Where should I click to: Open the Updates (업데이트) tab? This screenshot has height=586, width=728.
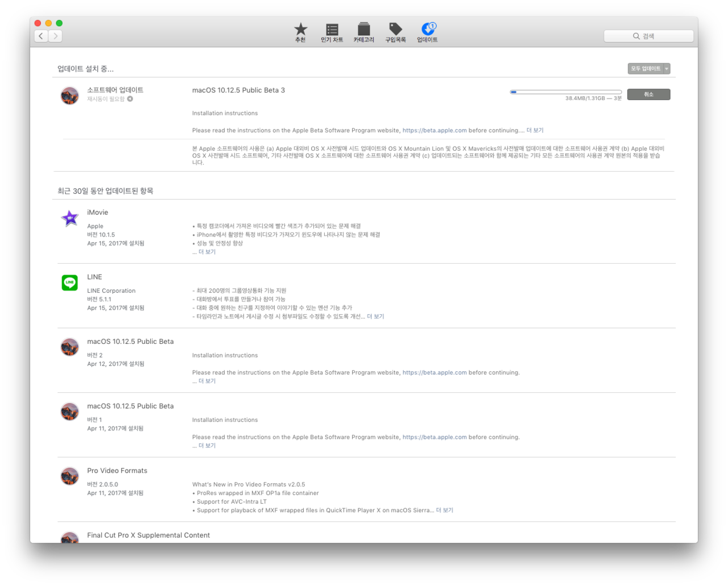point(428,32)
